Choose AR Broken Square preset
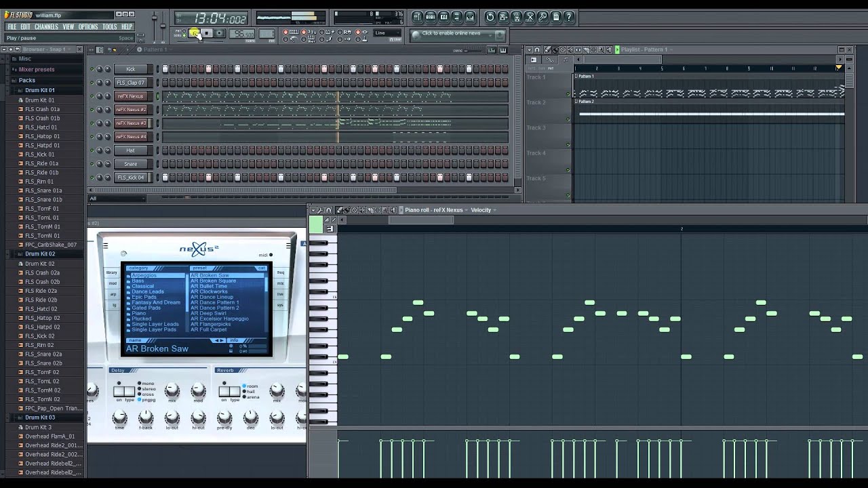The image size is (868, 488). 213,281
